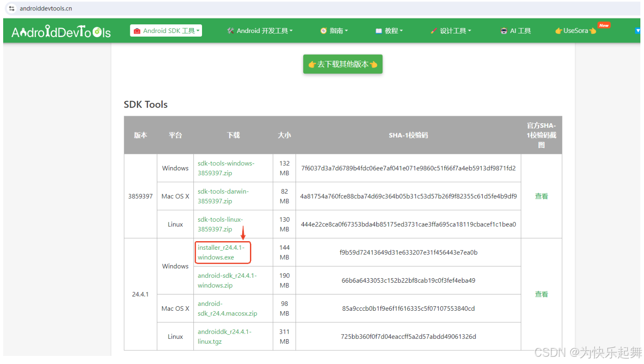This screenshot has width=644, height=364.
Task: Download sdk-tools-linux-3859397.zip
Action: [220, 224]
